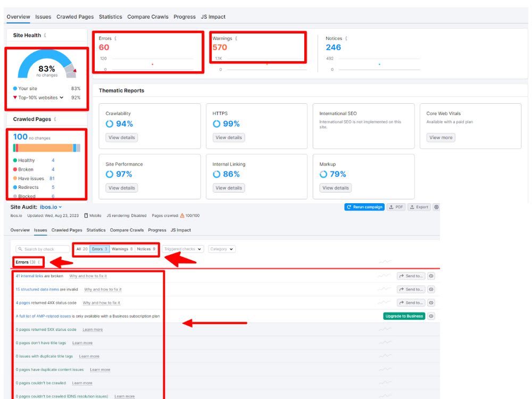Click Upgrade to Business button
Viewport: 532px width, 399px height.
pyautogui.click(x=404, y=316)
